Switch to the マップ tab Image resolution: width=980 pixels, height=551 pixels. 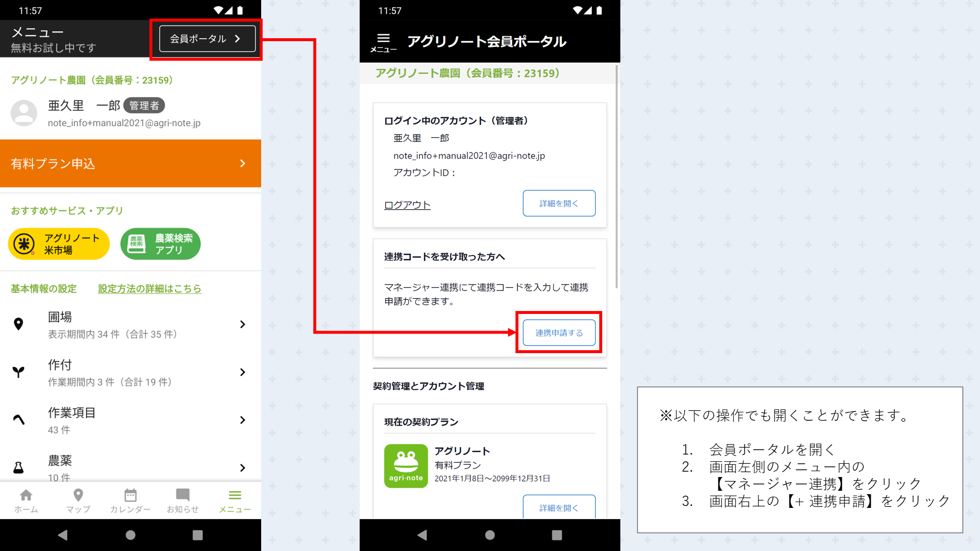(78, 501)
